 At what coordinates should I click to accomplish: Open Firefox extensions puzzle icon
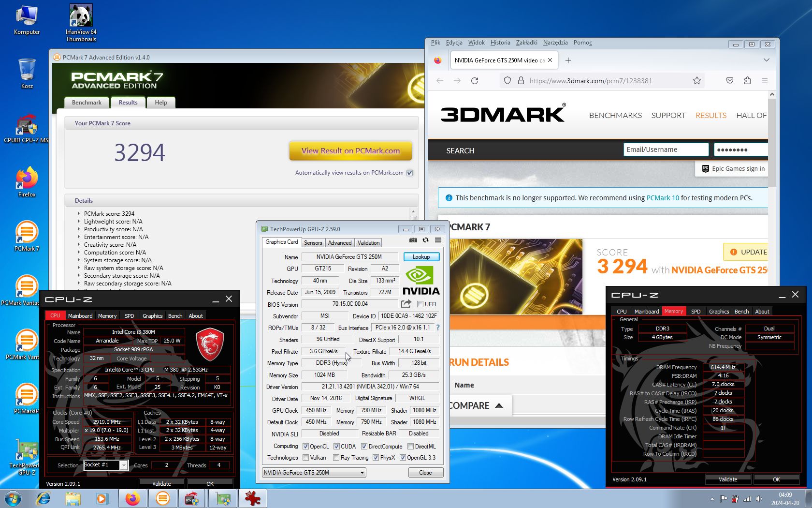point(747,81)
